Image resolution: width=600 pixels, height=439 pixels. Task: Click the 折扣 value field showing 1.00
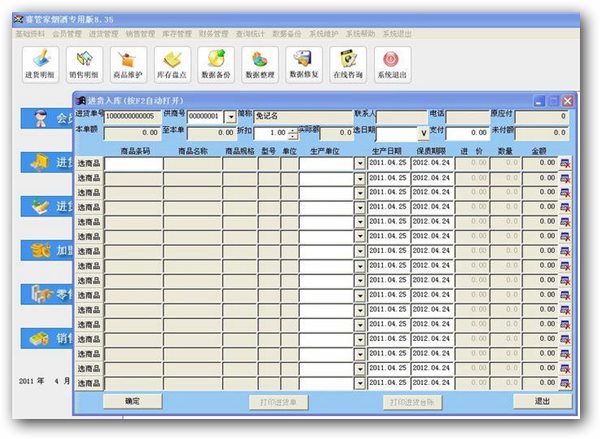271,134
